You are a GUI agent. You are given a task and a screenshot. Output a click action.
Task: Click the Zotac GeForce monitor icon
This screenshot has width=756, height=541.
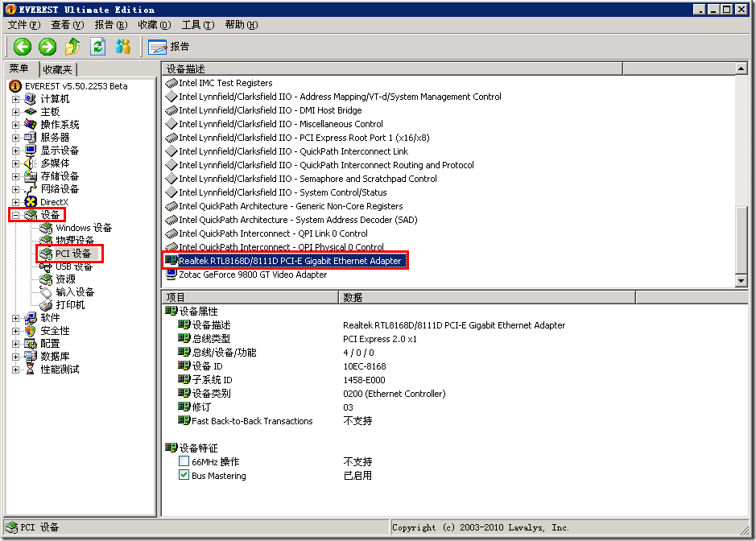(171, 275)
